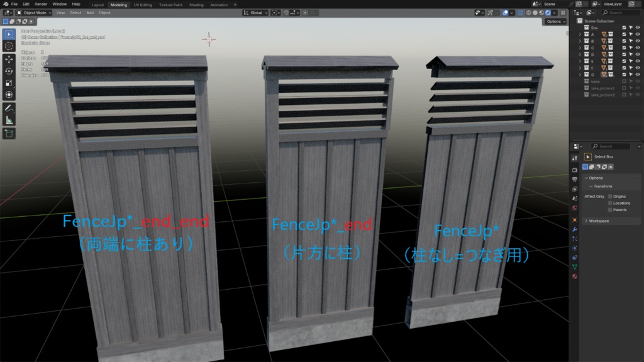Open the Tool properties tab
The height and width of the screenshot is (362, 644).
pyautogui.click(x=575, y=158)
